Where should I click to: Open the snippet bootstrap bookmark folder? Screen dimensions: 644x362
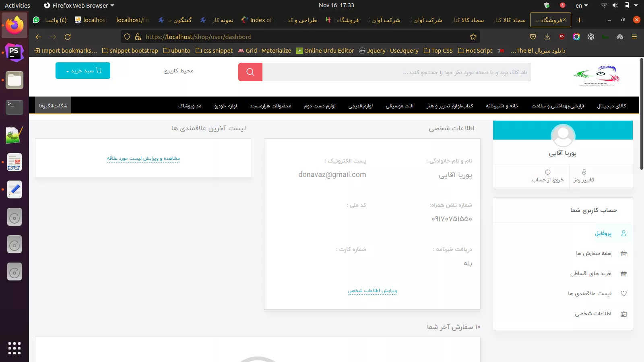coord(130,51)
